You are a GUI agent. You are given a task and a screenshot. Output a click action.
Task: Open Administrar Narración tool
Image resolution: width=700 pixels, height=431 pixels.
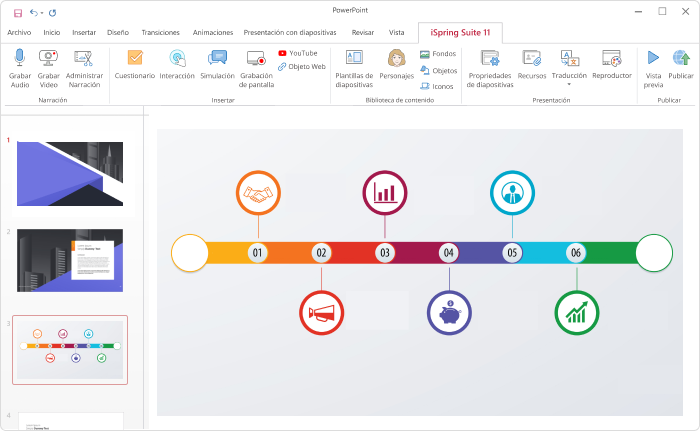[84, 68]
